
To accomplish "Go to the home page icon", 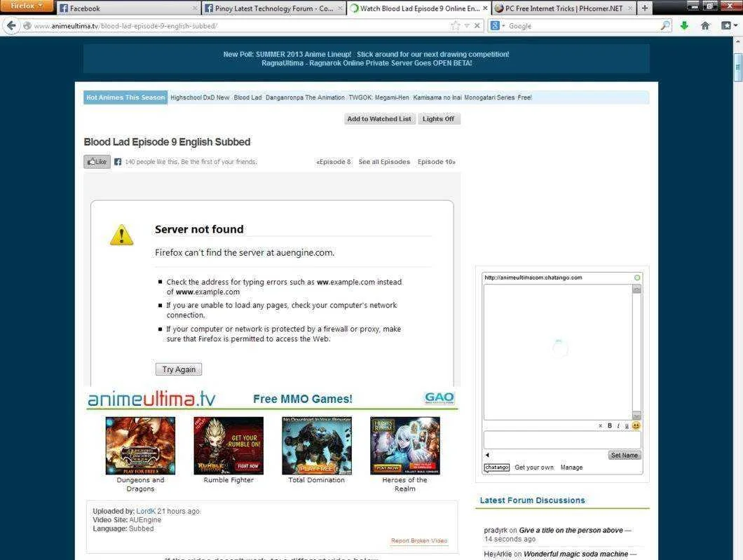I will click(x=705, y=26).
